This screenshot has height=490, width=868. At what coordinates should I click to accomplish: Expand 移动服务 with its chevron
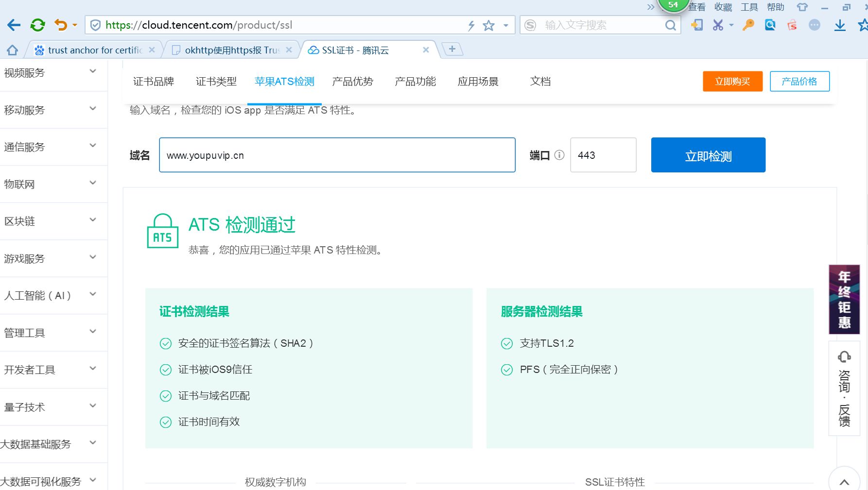click(x=93, y=108)
